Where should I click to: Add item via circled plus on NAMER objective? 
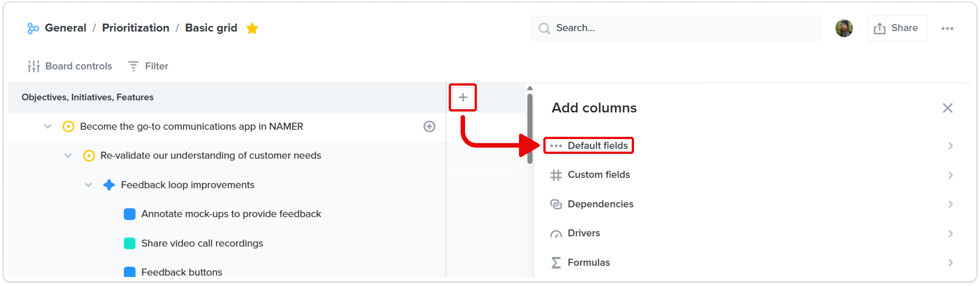pos(429,127)
